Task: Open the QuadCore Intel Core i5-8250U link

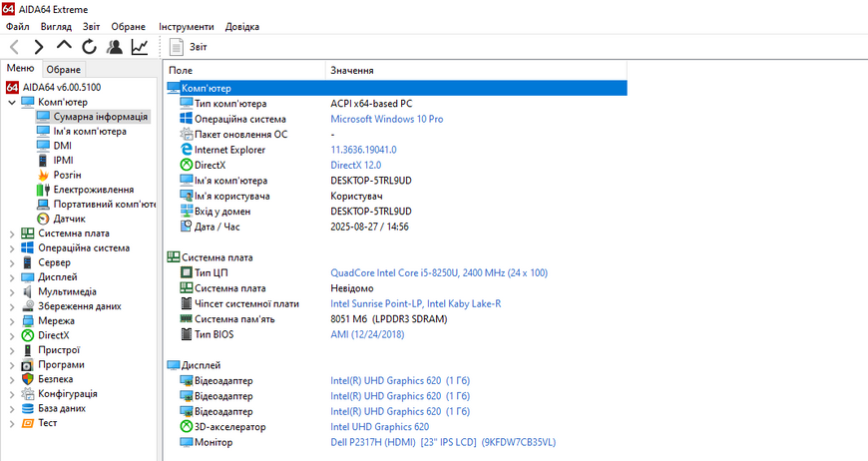Action: 439,272
